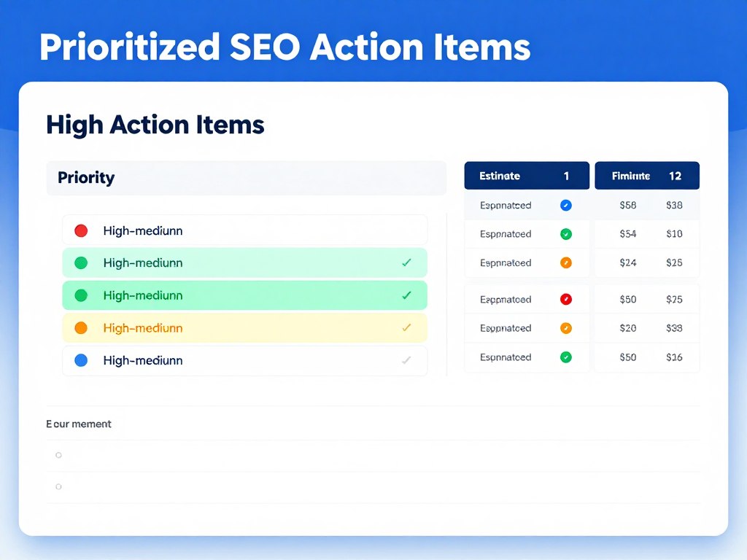Click the orange status icon in the $20 row
Viewport: 747px width, 560px height.
[x=566, y=328]
